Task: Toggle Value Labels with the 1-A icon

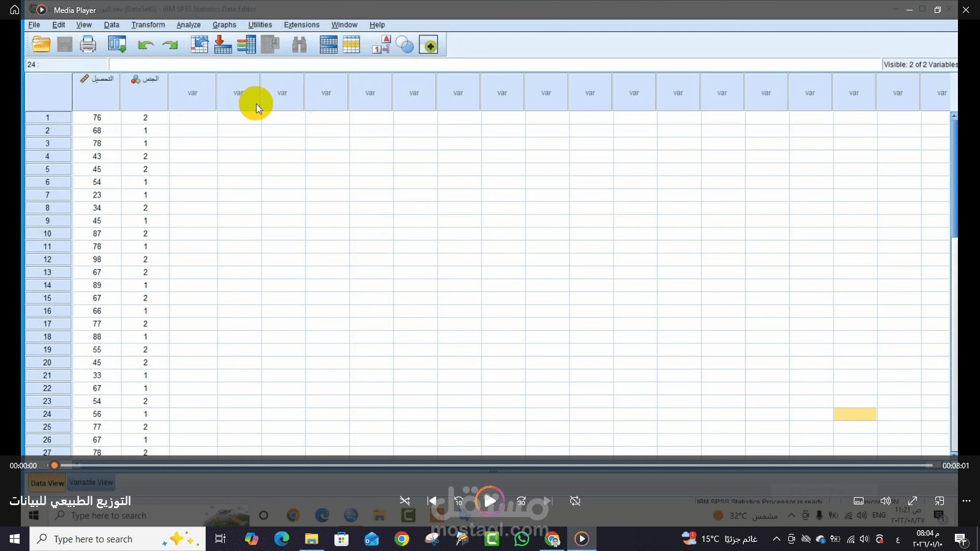Action: [380, 44]
